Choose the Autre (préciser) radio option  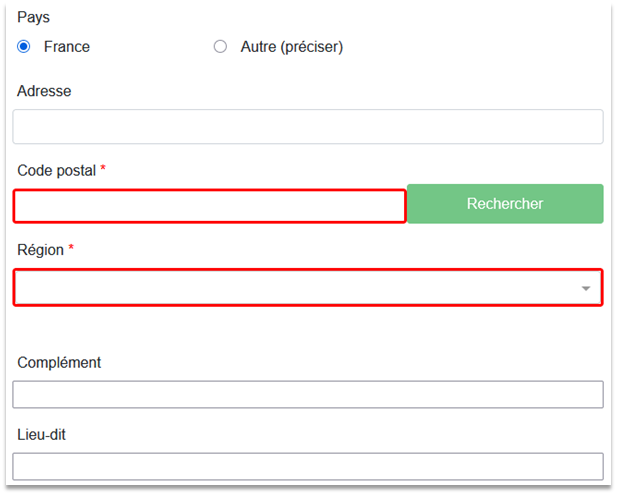pos(220,47)
